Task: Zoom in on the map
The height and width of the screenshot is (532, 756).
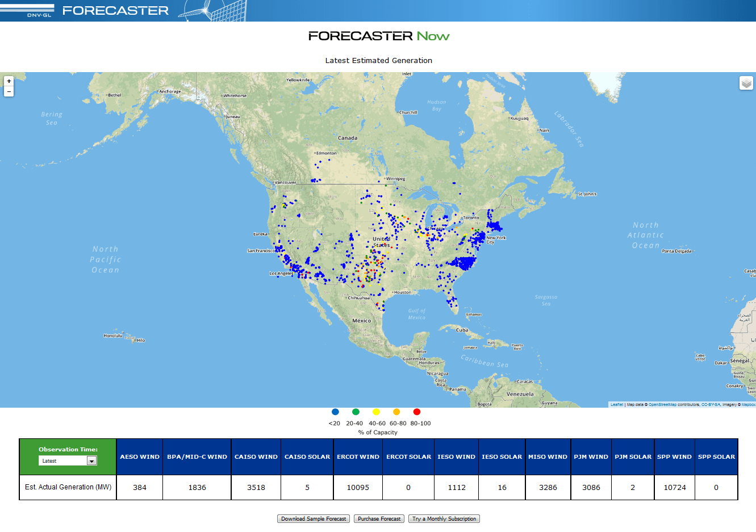Action: click(9, 81)
